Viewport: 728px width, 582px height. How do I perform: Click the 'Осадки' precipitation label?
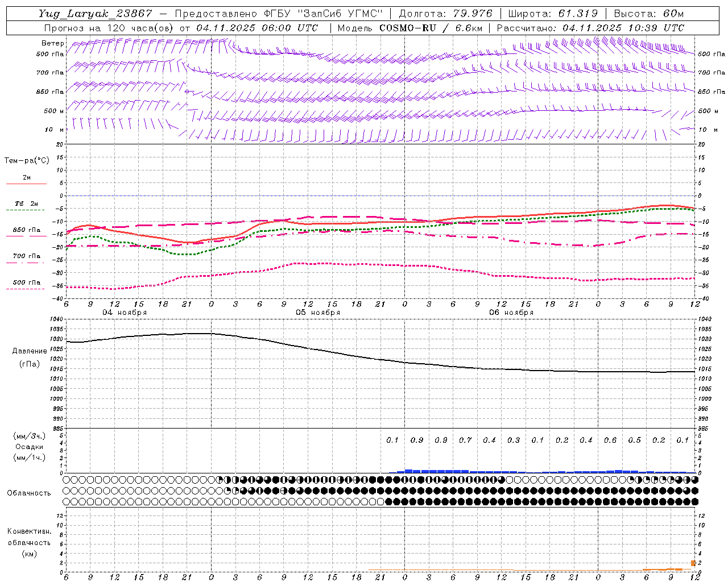point(30,447)
